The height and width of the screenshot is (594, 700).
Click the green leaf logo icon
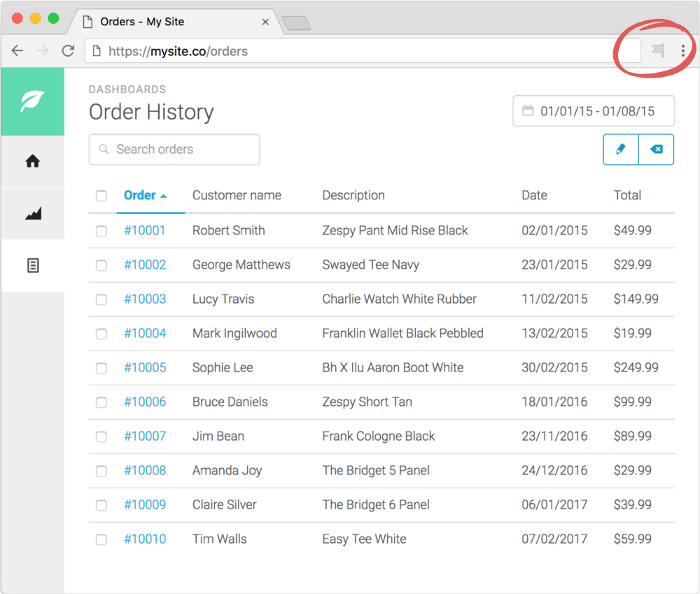coord(33,101)
